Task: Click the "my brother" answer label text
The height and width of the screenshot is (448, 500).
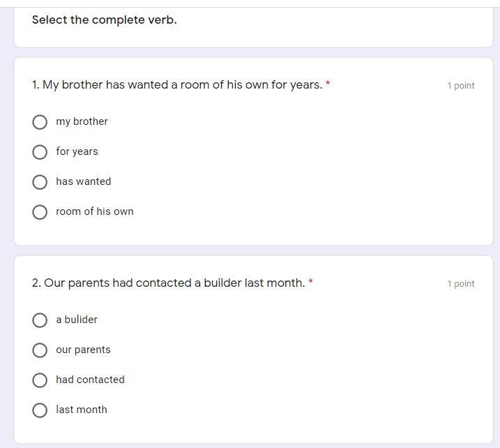Action: coord(82,121)
